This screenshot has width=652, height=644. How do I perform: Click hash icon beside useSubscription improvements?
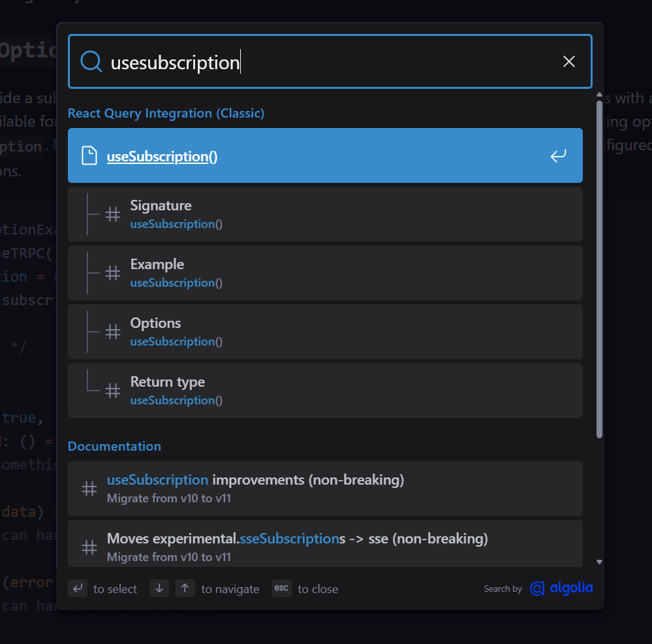click(x=89, y=489)
